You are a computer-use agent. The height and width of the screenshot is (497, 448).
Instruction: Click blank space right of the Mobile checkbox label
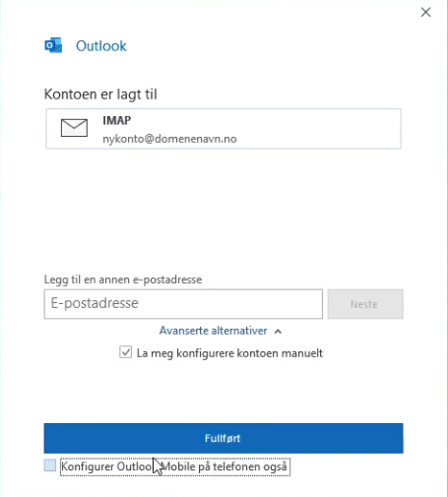(348, 466)
